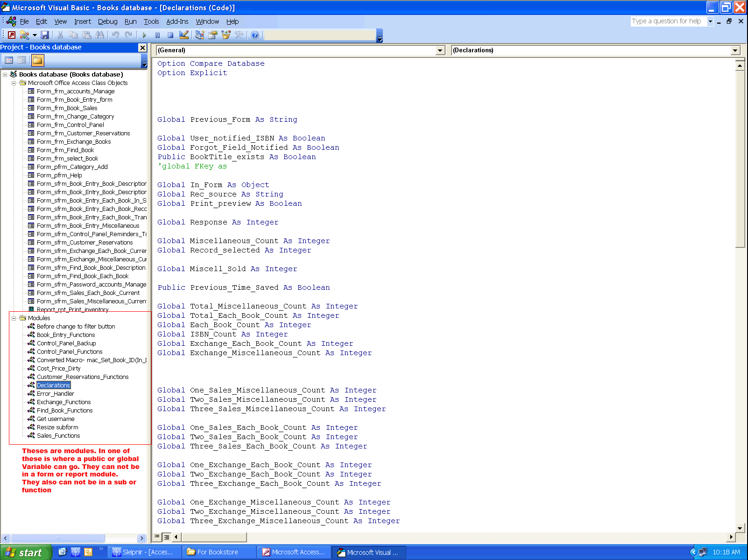
Task: Click View Object icon in Project pane
Action: (21, 60)
